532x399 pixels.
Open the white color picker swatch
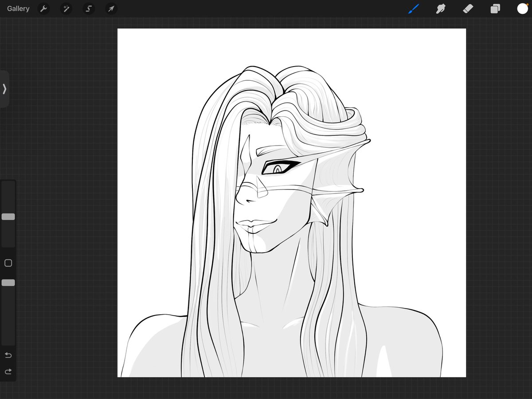523,8
